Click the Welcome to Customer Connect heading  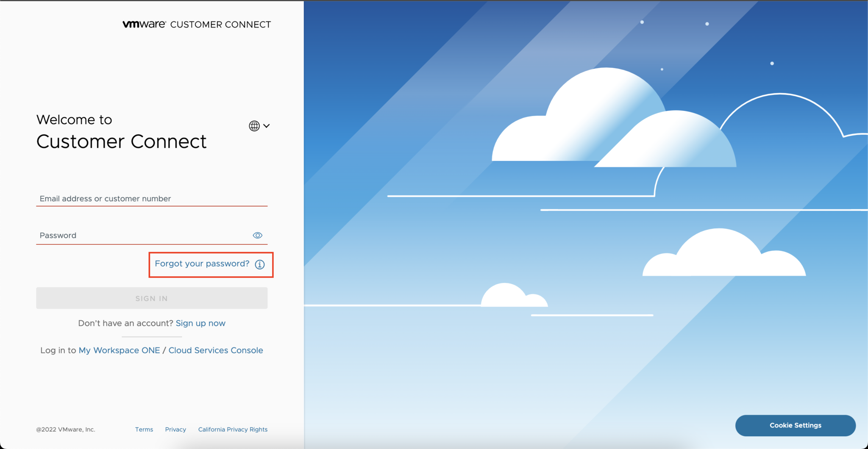point(122,131)
